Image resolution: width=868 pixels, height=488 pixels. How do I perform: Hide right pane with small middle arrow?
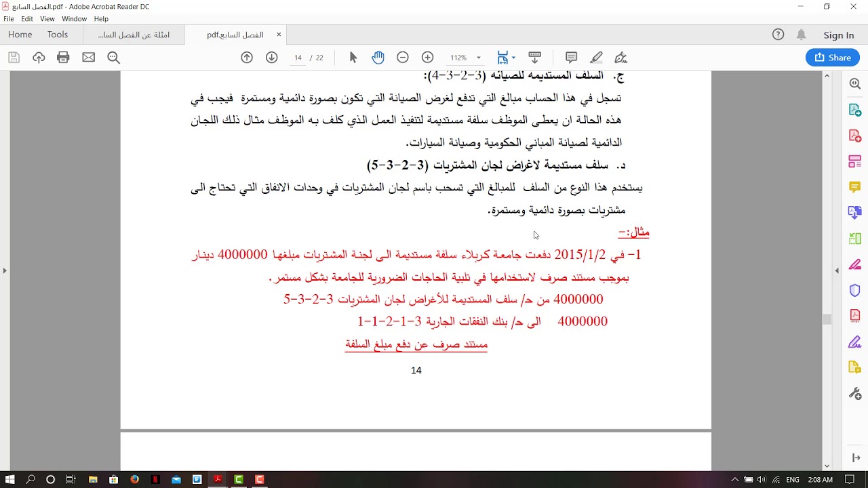[836, 270]
